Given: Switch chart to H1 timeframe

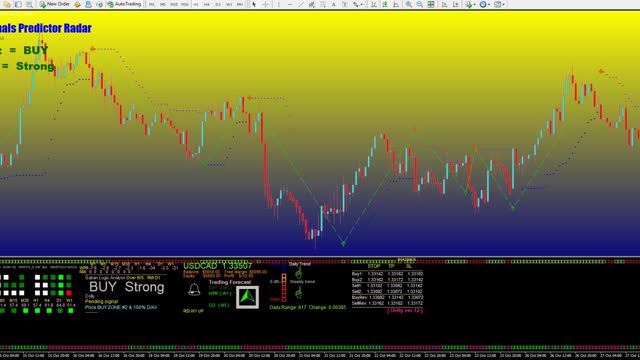Looking at the screenshot, I should pyautogui.click(x=196, y=4).
